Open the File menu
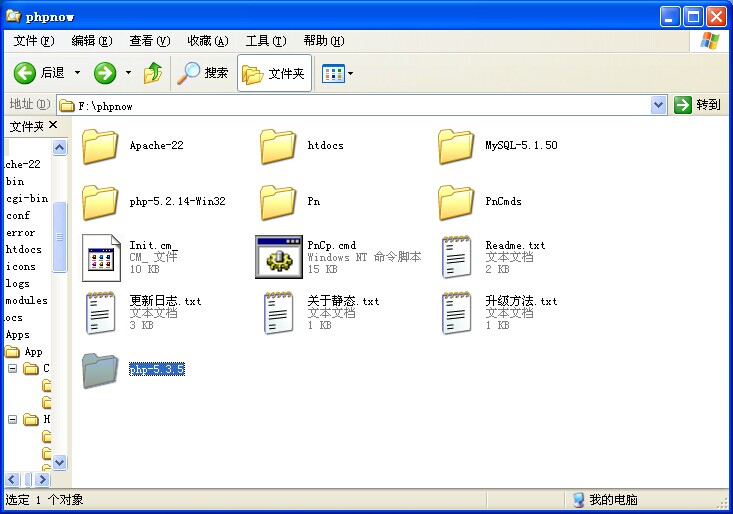Screen dimensions: 733x514 pos(33,41)
